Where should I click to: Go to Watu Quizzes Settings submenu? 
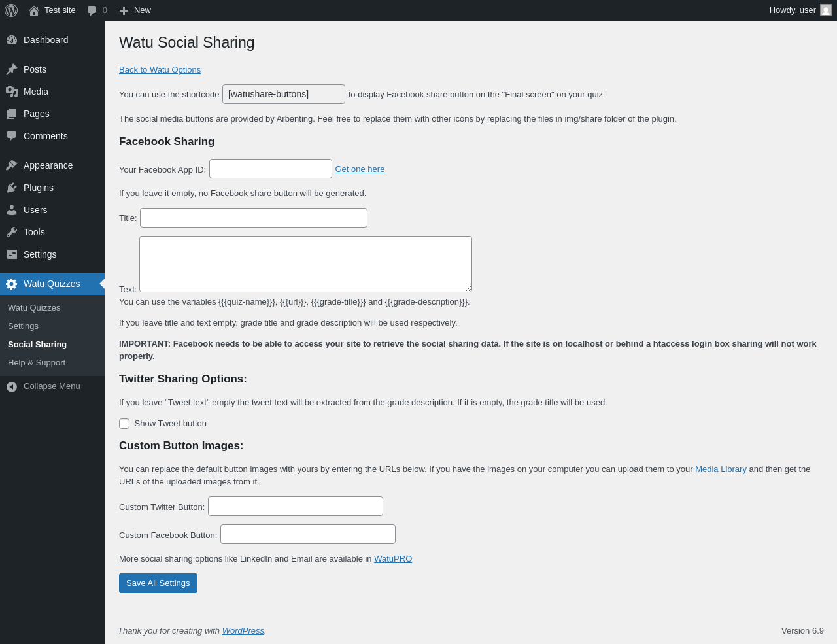point(23,326)
